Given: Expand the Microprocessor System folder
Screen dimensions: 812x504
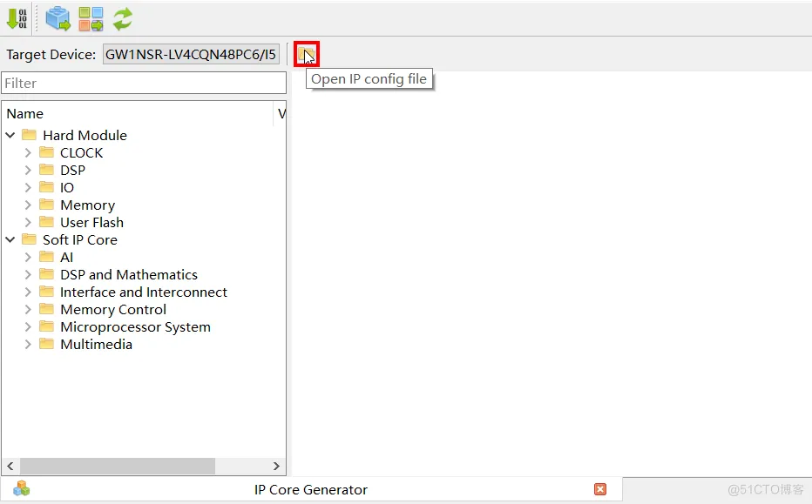Looking at the screenshot, I should (x=28, y=327).
